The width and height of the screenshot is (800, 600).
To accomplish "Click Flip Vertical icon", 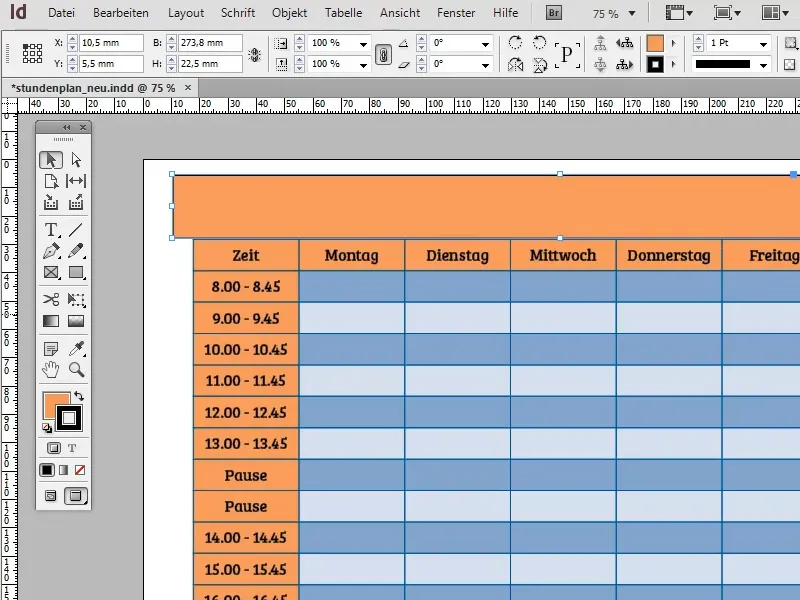I will coord(539,65).
